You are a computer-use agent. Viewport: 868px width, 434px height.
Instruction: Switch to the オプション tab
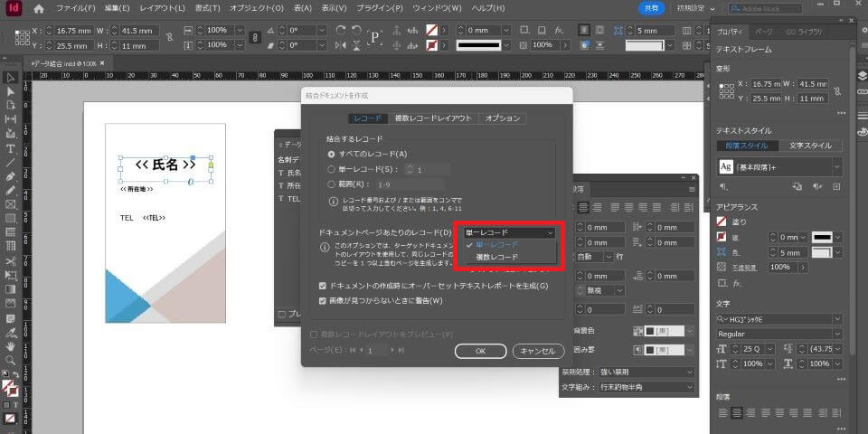[502, 118]
